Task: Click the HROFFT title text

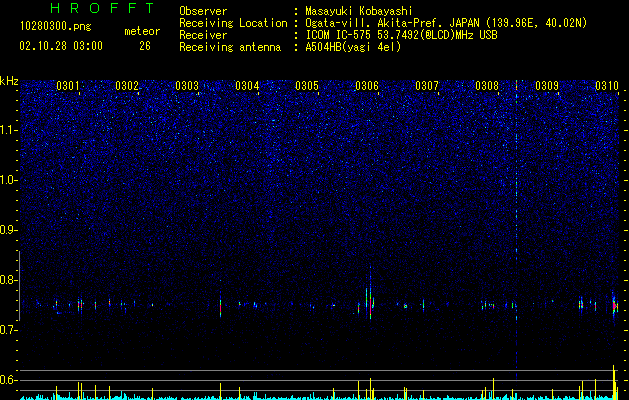Action: [x=102, y=8]
